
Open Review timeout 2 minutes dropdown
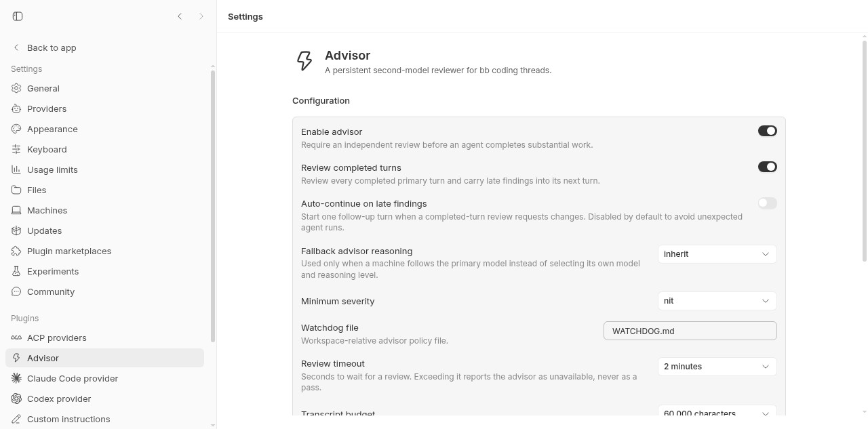point(717,367)
